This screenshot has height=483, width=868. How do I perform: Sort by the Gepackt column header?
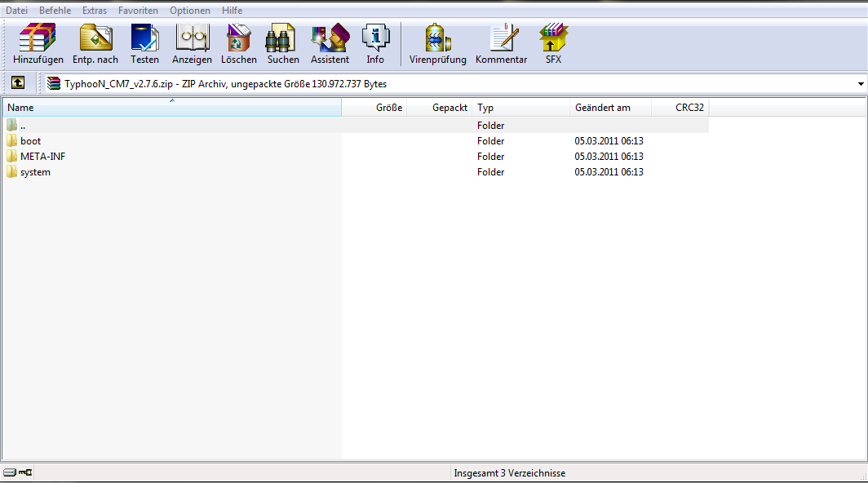[440, 108]
